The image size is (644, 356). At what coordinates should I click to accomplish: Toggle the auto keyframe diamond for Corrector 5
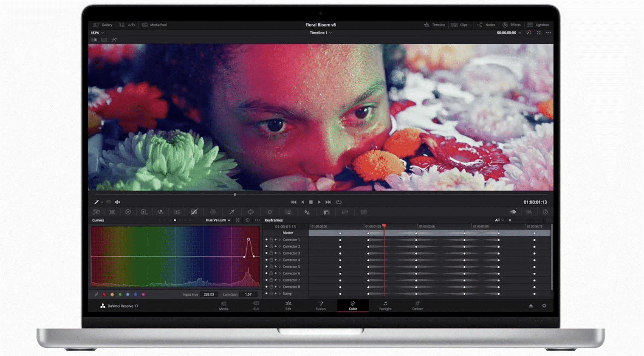pos(276,267)
